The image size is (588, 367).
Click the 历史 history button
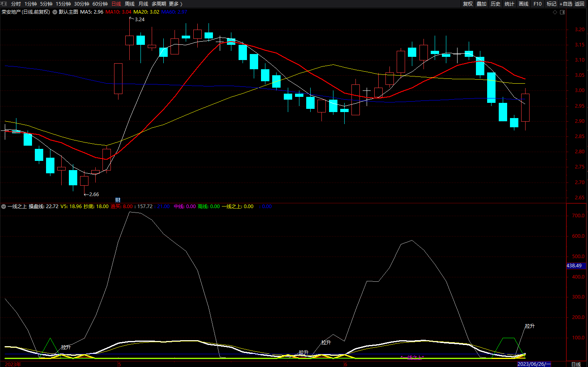coord(495,4)
